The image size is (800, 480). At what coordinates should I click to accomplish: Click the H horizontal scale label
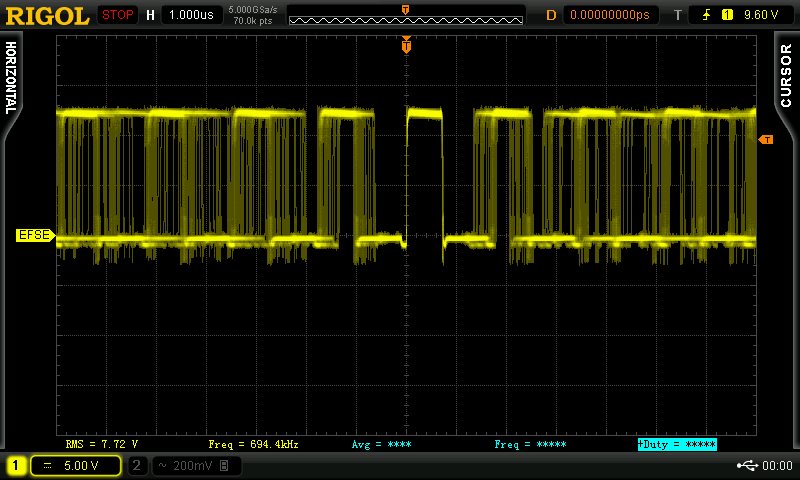coord(150,15)
